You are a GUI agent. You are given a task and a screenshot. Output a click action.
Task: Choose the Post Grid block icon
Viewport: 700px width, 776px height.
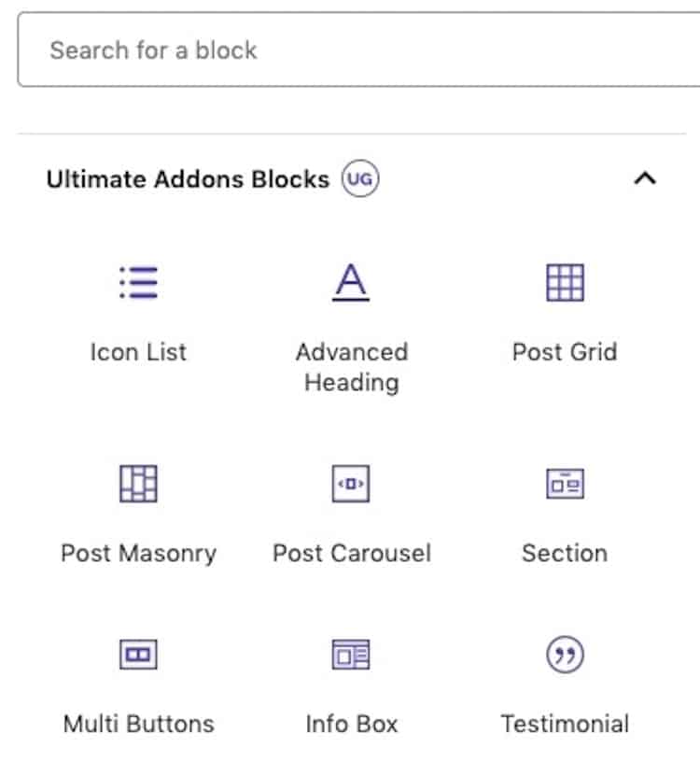point(565,283)
